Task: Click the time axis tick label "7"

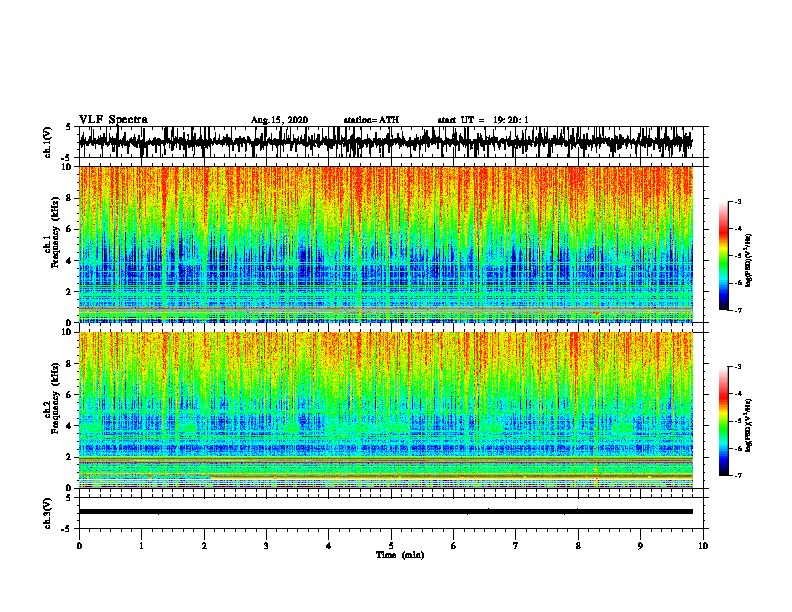Action: coord(516,546)
